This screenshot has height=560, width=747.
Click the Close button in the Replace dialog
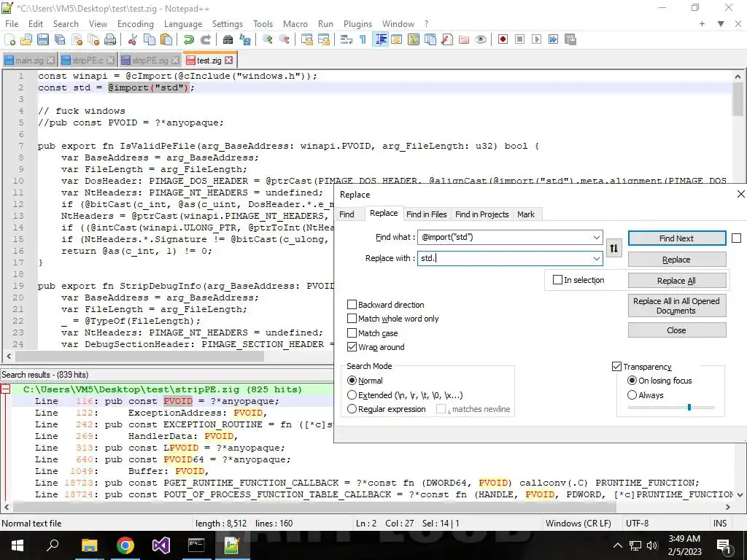pos(676,330)
